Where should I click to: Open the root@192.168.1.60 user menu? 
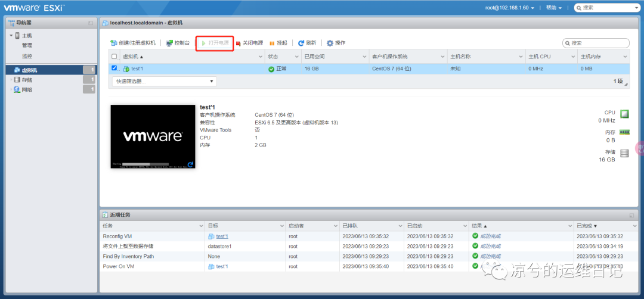[509, 8]
